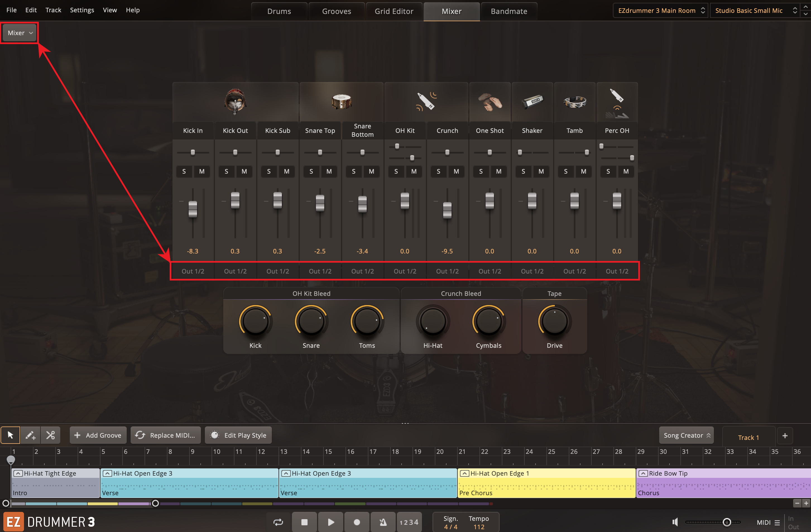Expand the Song Creator panel
The height and width of the screenshot is (532, 811).
(686, 435)
